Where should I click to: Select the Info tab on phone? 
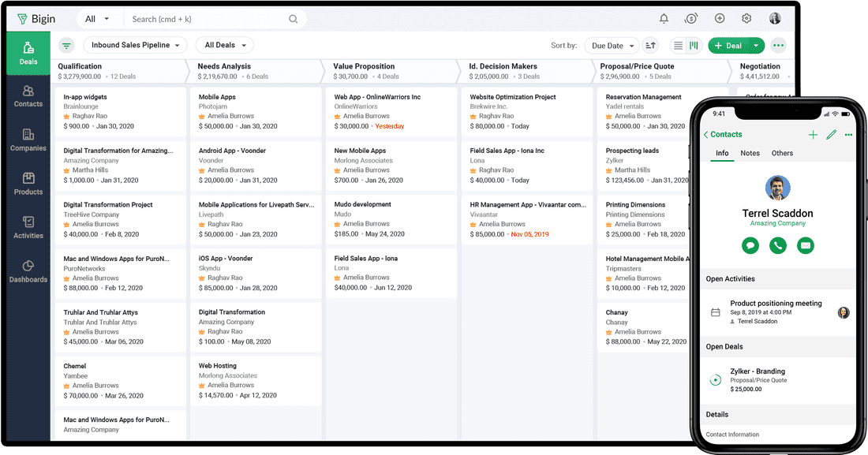[x=722, y=153]
